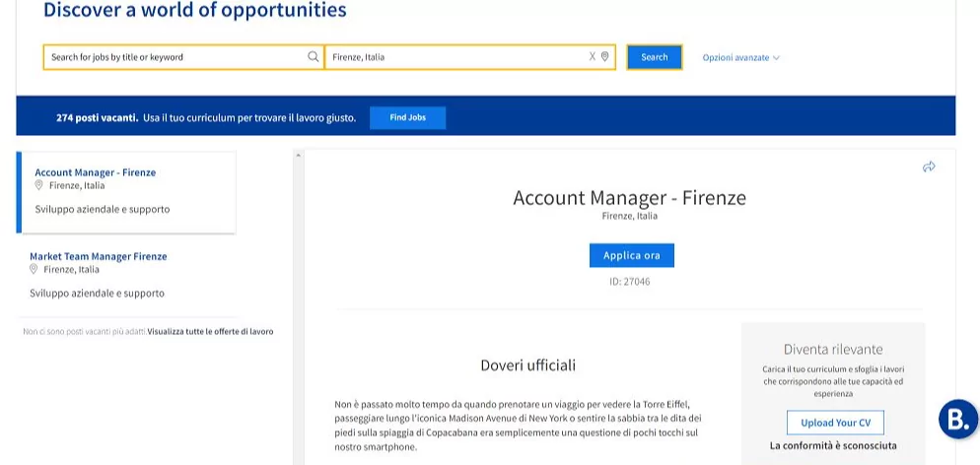Clear the Firenze, Italia location with X
980x465 pixels.
click(593, 57)
